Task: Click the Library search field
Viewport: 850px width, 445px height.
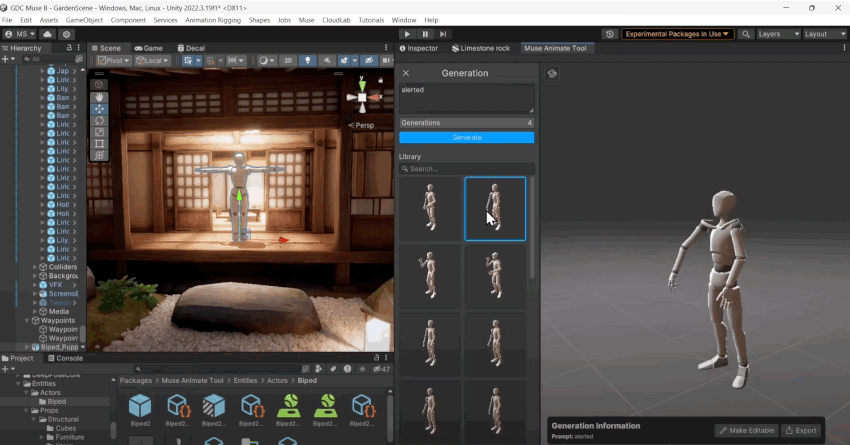Action: click(x=466, y=169)
